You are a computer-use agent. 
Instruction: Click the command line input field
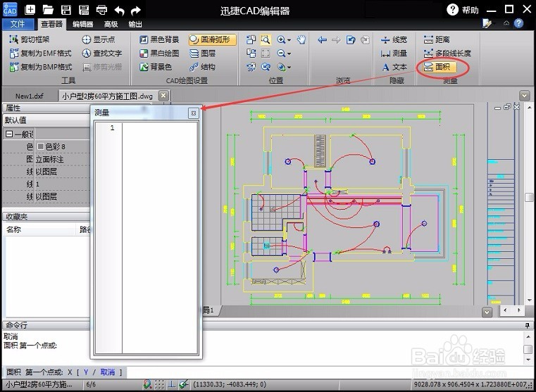click(330, 372)
